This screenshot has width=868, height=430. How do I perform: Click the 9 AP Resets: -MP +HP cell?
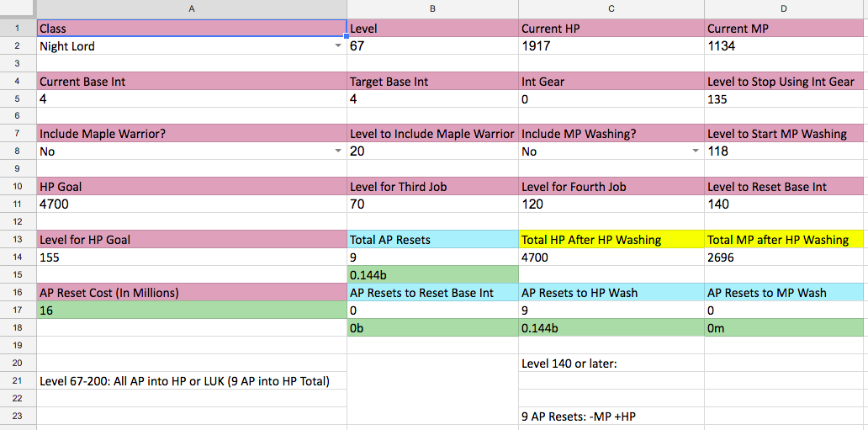click(x=611, y=416)
